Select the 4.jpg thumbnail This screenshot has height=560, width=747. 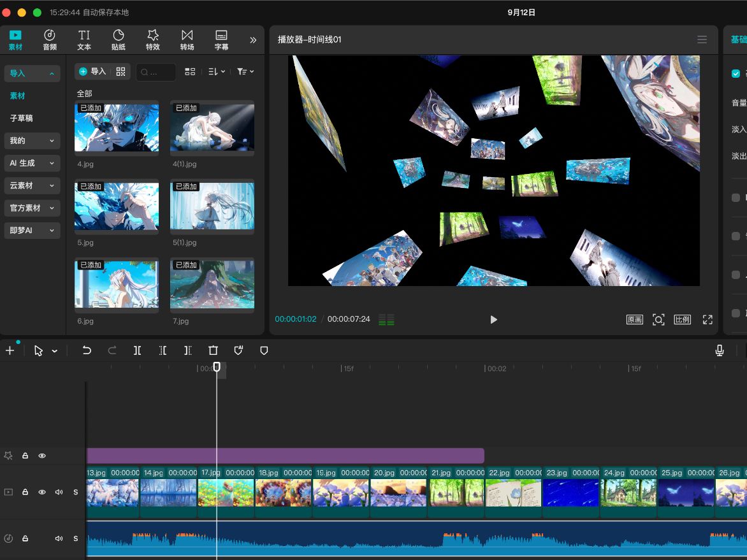pyautogui.click(x=117, y=128)
